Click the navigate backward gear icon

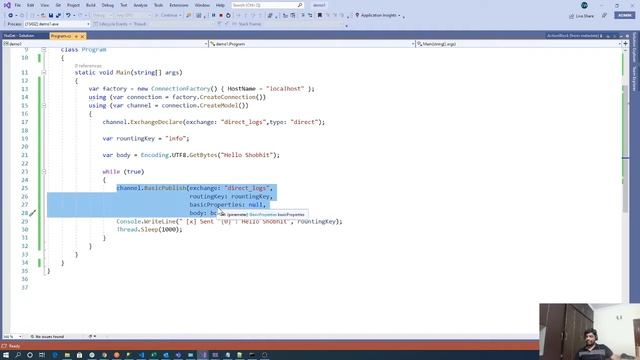[x=11, y=16]
